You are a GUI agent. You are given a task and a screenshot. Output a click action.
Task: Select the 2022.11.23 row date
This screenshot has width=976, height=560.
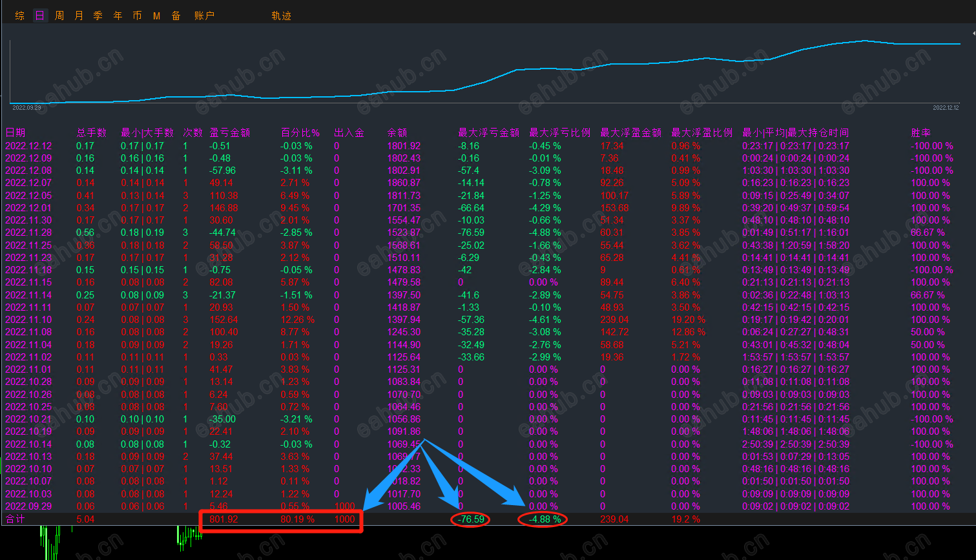point(28,258)
